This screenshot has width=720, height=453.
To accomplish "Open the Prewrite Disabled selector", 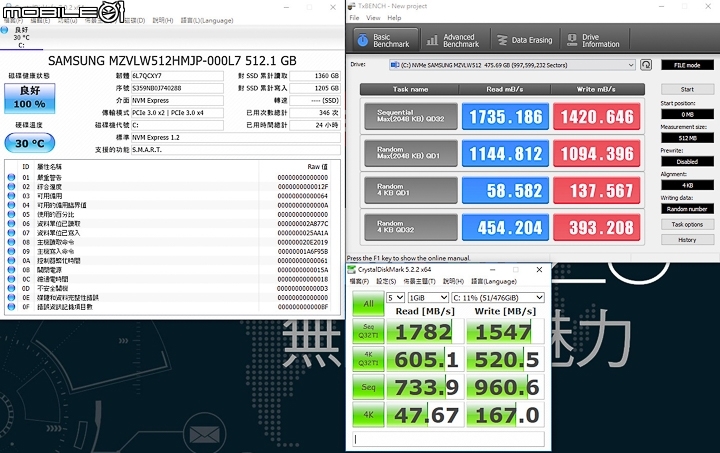I will tap(687, 162).
